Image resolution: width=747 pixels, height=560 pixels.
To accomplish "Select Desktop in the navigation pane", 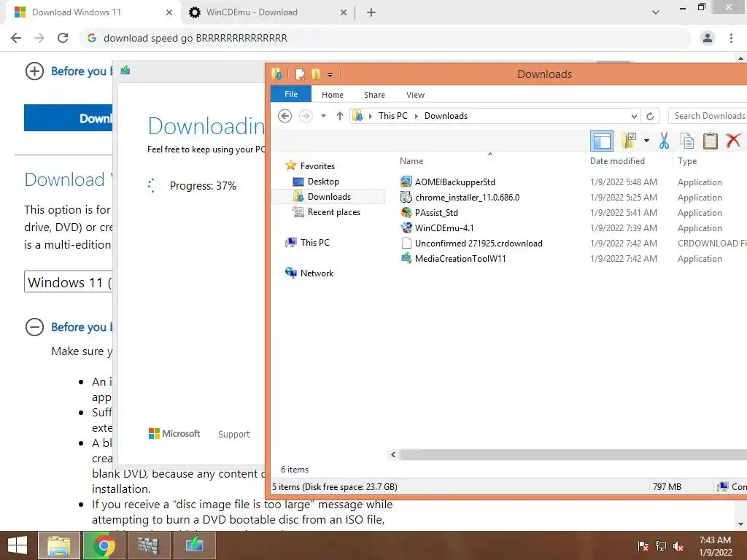I will pyautogui.click(x=323, y=182).
